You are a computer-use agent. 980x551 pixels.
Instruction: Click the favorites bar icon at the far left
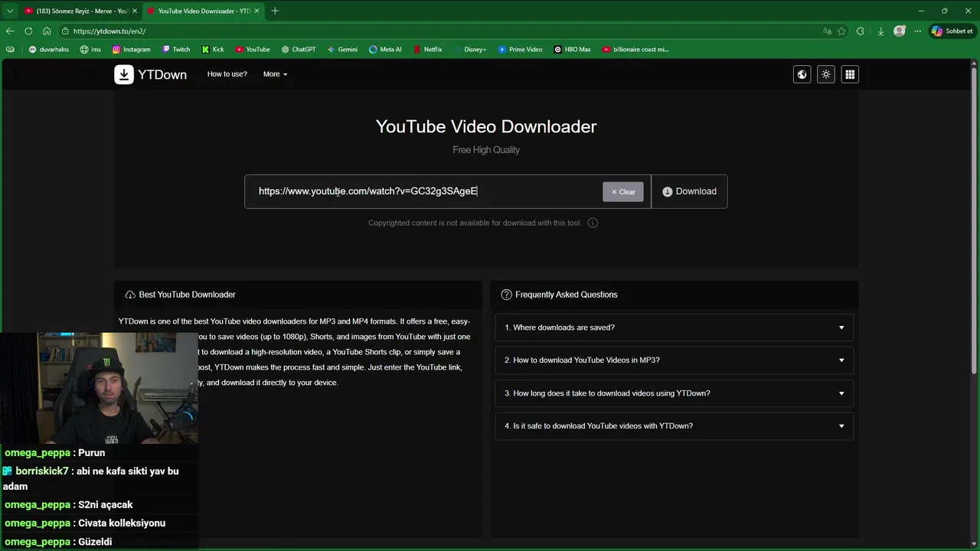pyautogui.click(x=10, y=49)
